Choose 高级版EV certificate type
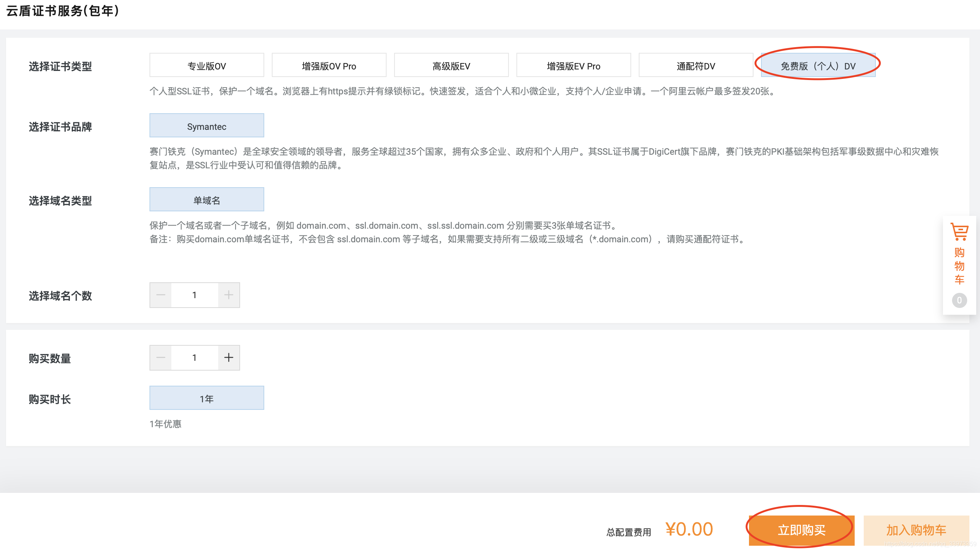 pyautogui.click(x=451, y=65)
